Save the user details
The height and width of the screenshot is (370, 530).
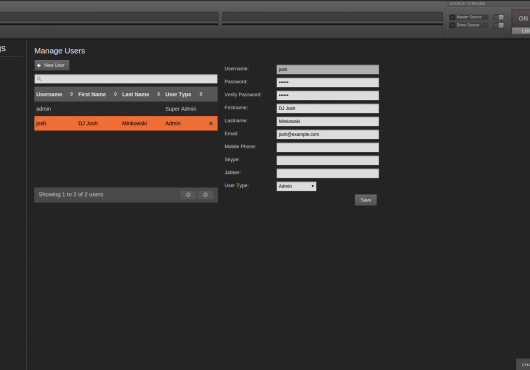[366, 200]
